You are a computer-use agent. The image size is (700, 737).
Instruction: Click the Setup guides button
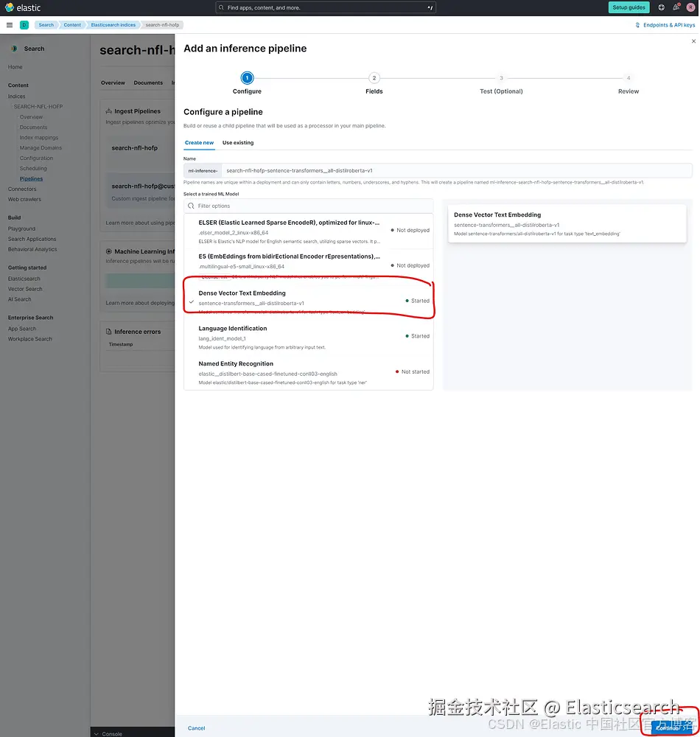629,7
